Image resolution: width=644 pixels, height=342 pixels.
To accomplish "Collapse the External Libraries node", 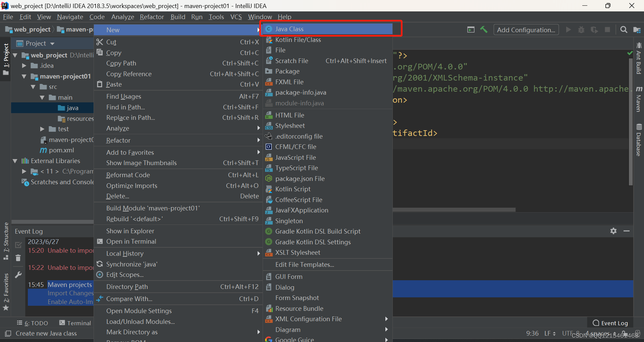I will 15,161.
